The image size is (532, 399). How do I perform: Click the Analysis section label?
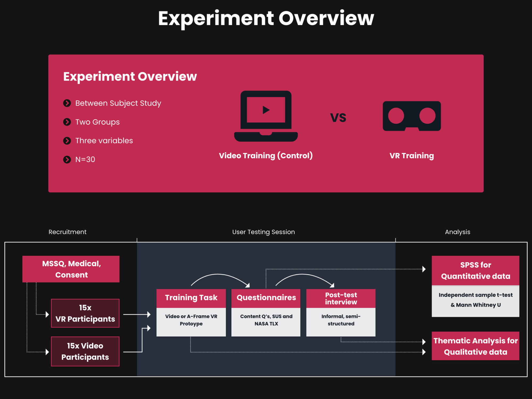coord(458,232)
